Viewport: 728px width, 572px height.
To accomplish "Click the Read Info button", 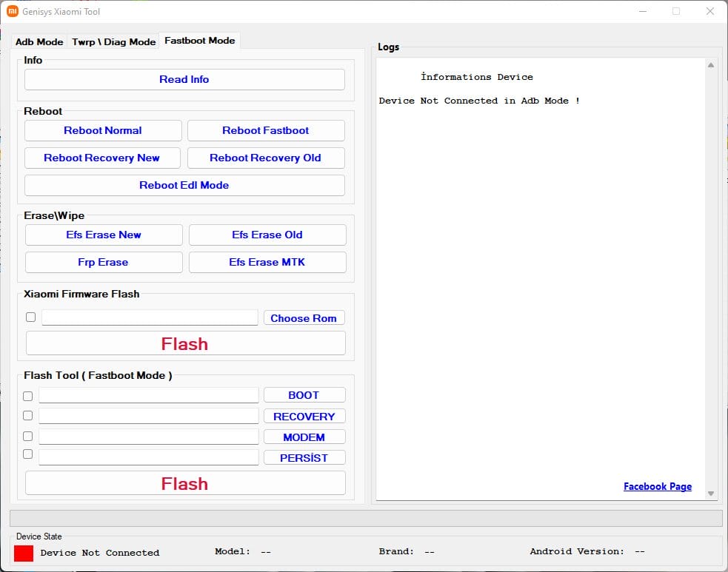I will [x=184, y=79].
